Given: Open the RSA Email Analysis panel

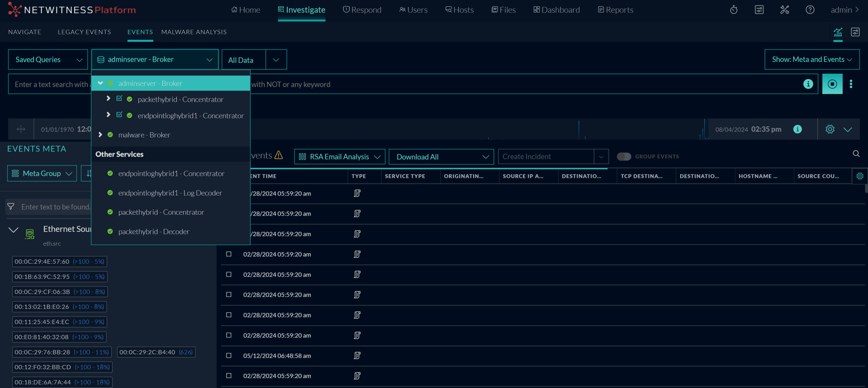Looking at the screenshot, I should point(339,157).
